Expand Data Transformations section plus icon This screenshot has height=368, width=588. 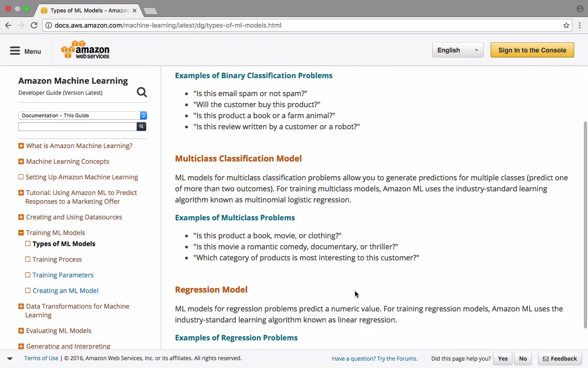click(21, 306)
